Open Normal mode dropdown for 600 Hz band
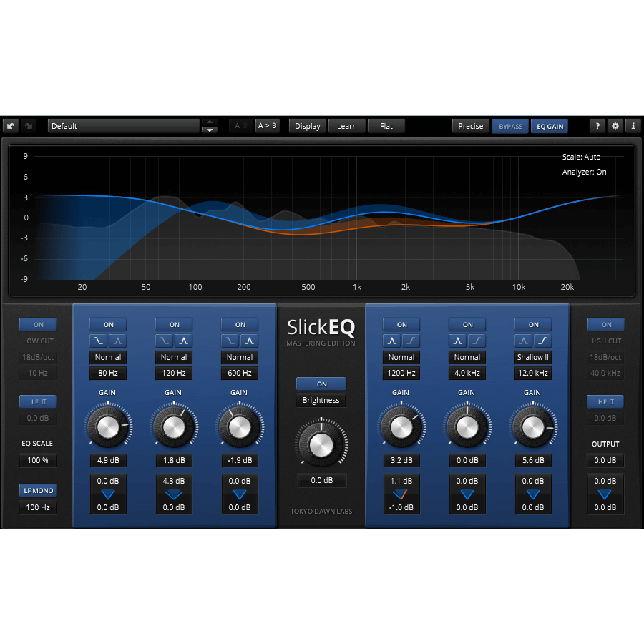Image resolution: width=644 pixels, height=644 pixels. point(240,357)
